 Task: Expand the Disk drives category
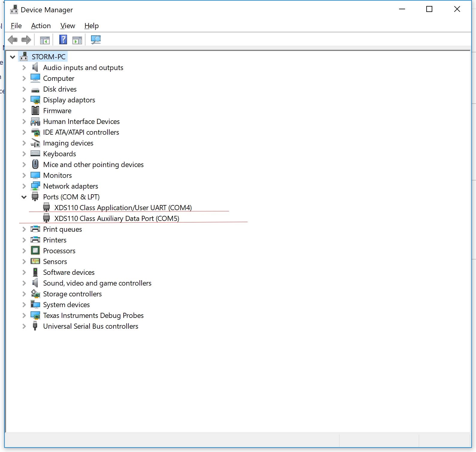24,89
